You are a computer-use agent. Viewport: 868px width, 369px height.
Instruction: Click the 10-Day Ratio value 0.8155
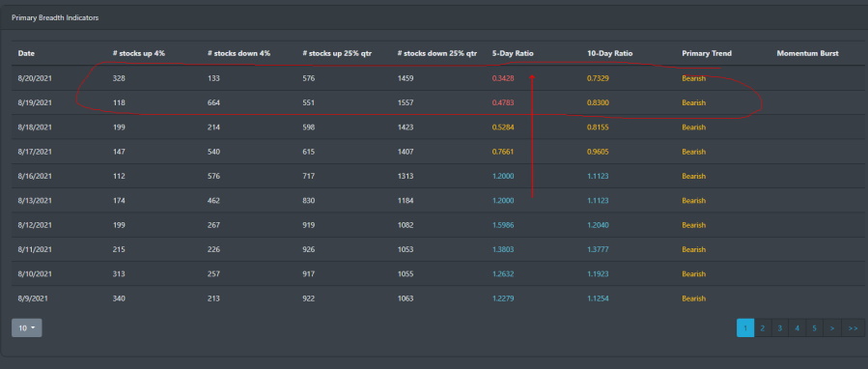(x=598, y=128)
